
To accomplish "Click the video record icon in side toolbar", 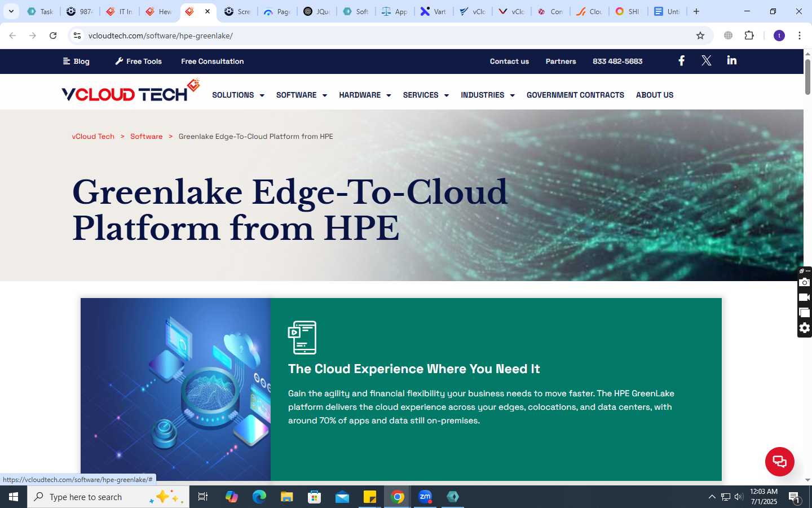I will pos(805,297).
